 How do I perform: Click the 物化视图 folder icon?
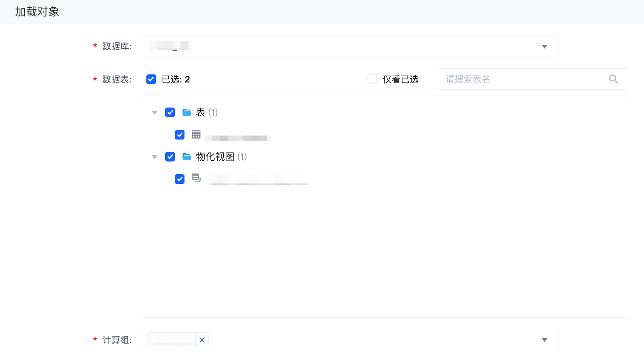[x=187, y=156]
